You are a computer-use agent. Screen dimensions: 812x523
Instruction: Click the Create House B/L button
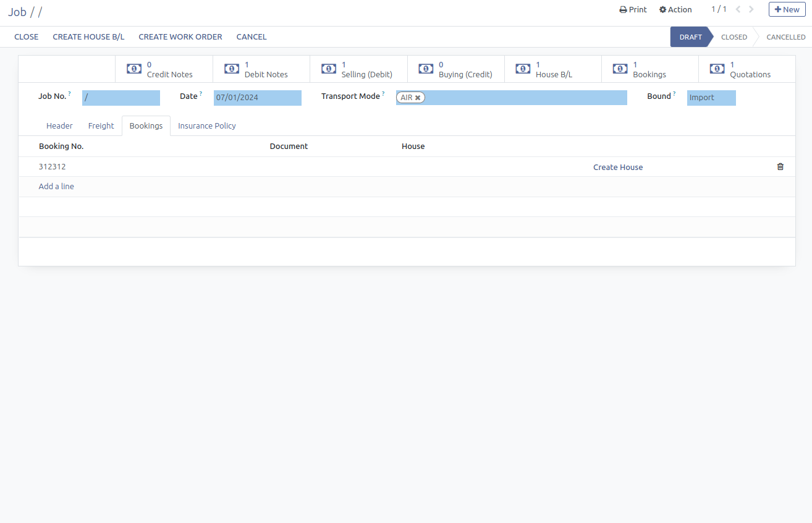88,36
